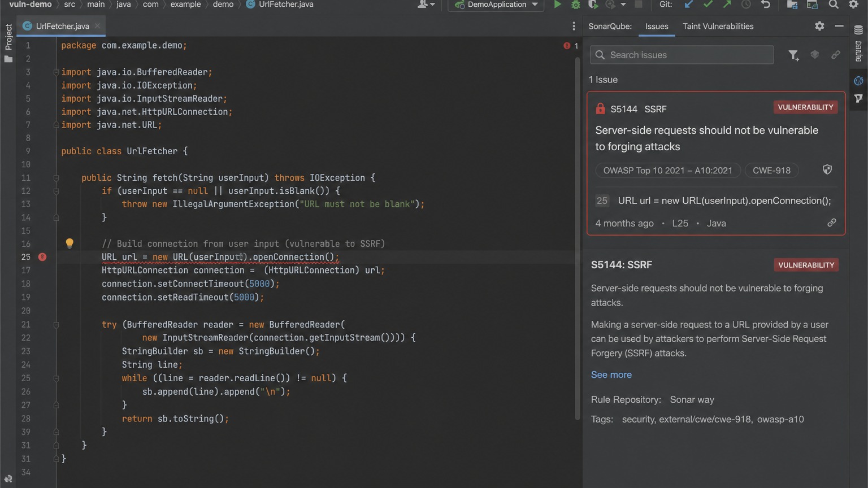Open editor tab options three-dot menu
This screenshot has height=488, width=868.
tap(574, 26)
